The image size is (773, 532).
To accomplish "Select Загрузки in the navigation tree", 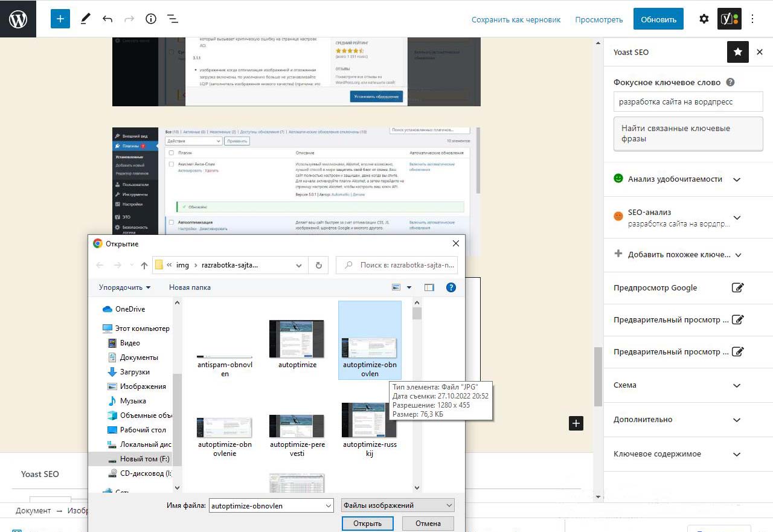I will click(135, 372).
